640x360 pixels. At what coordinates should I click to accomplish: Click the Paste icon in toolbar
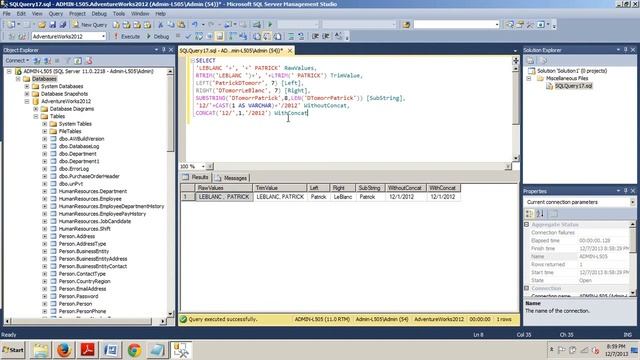point(181,24)
